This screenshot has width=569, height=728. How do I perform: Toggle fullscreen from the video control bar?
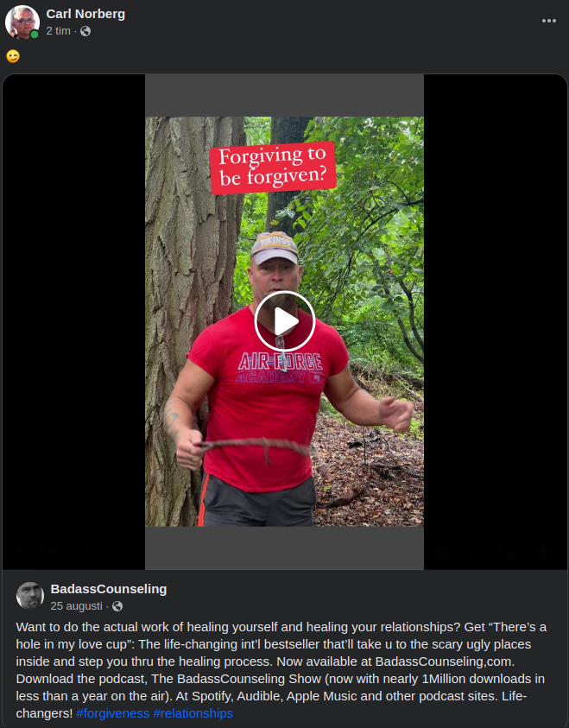pos(475,551)
